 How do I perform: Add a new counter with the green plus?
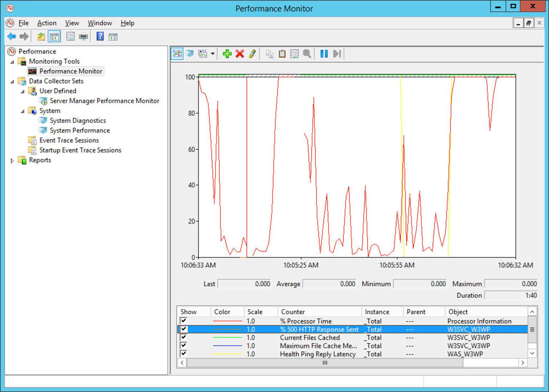pos(227,54)
